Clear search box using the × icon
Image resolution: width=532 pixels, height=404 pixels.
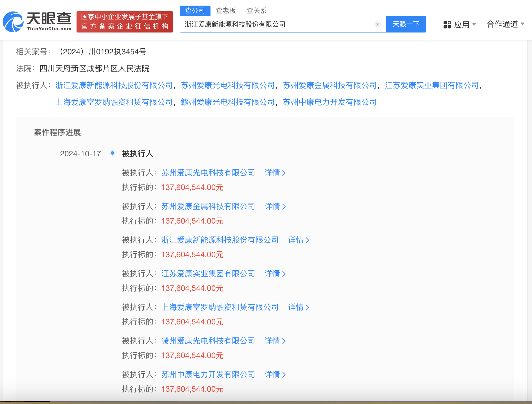point(378,24)
